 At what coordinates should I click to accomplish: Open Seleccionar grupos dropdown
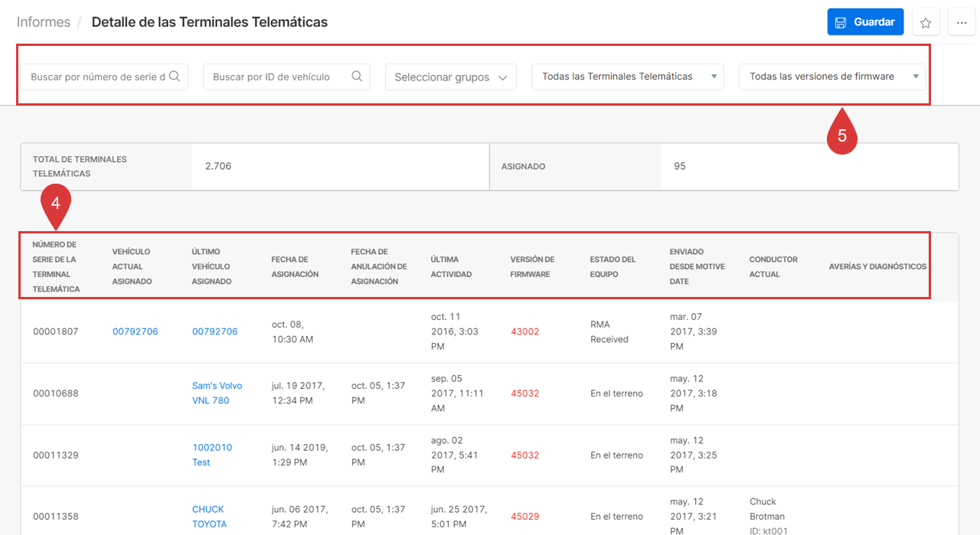point(451,77)
